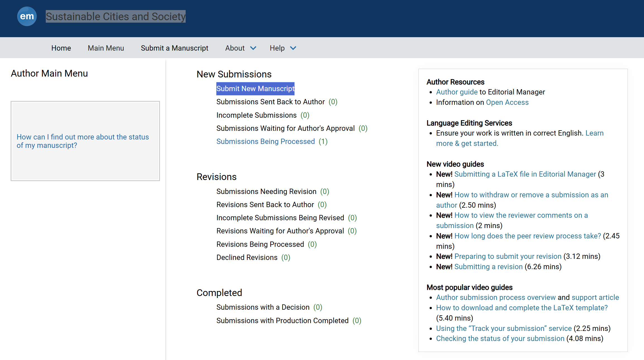
Task: Open the Author guide link
Action: pyautogui.click(x=457, y=92)
